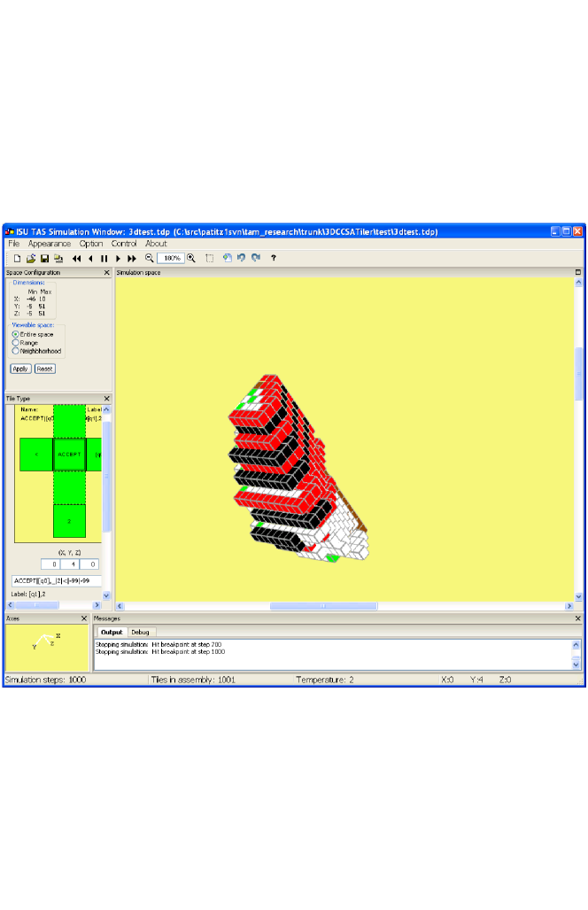Click 'Hit breakpoint at step 700' message line
588x910 pixels.
159,645
